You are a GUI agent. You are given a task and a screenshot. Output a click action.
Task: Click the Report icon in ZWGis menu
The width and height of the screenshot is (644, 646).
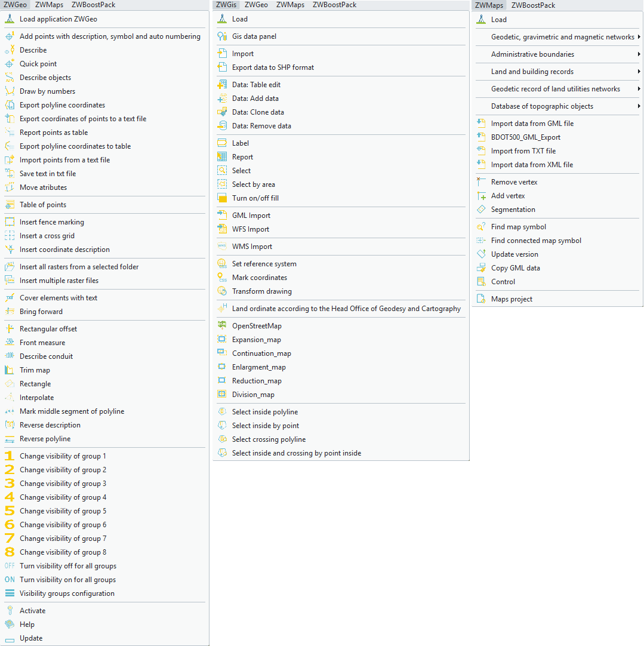click(x=222, y=157)
